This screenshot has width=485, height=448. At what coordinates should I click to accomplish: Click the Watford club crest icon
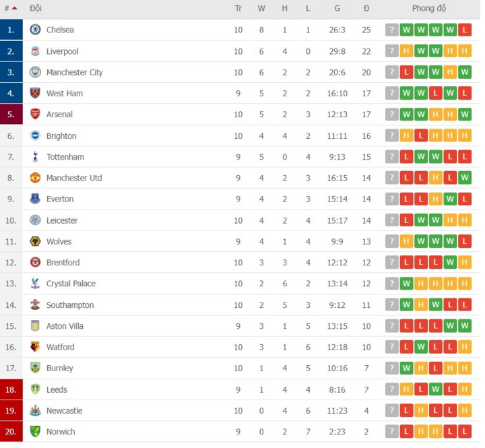click(x=35, y=347)
